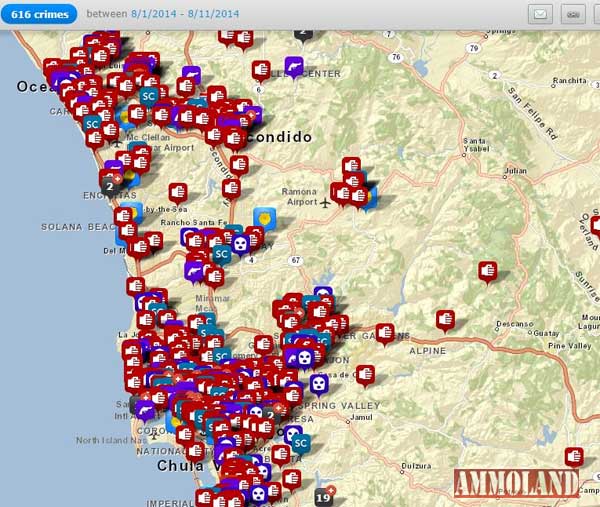Click the red marker at far right edge
Viewport: 600px width, 507px height.
coord(573,455)
